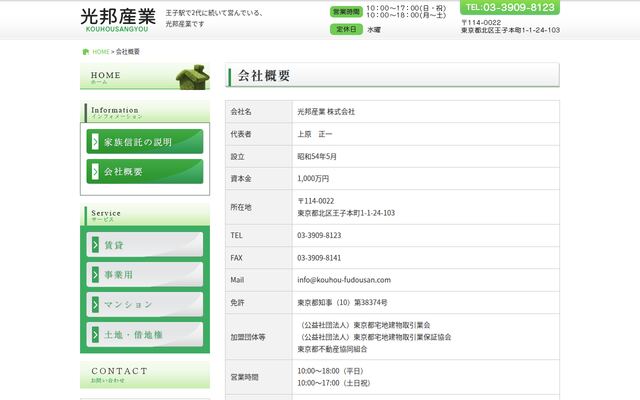Click the 会社概要 page title
This screenshot has width=640, height=400.
(264, 76)
